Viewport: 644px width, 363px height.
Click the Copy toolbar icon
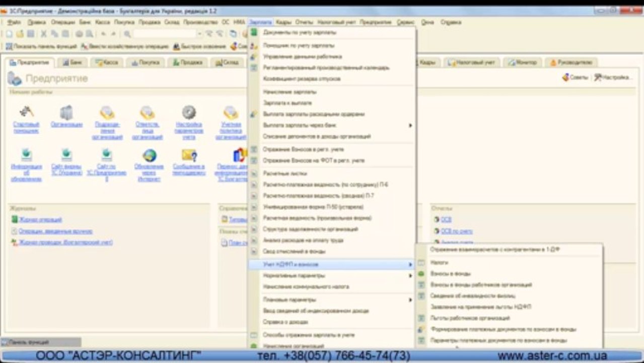click(x=55, y=34)
